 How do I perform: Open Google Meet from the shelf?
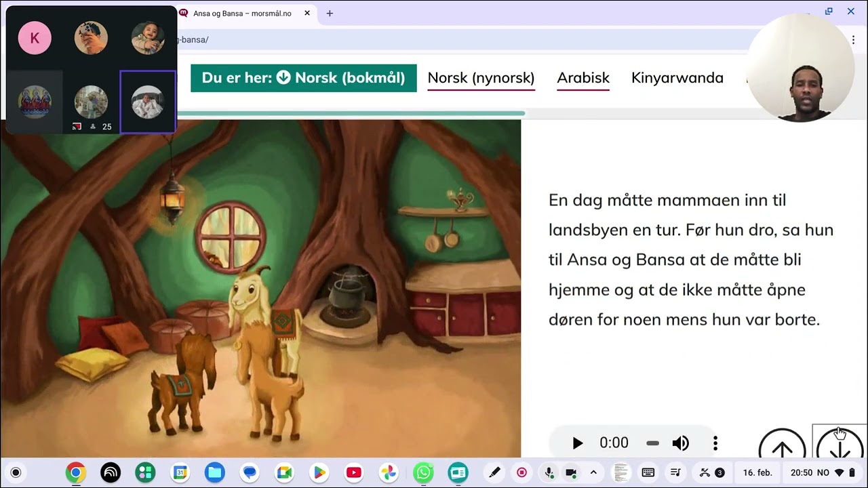pyautogui.click(x=284, y=472)
